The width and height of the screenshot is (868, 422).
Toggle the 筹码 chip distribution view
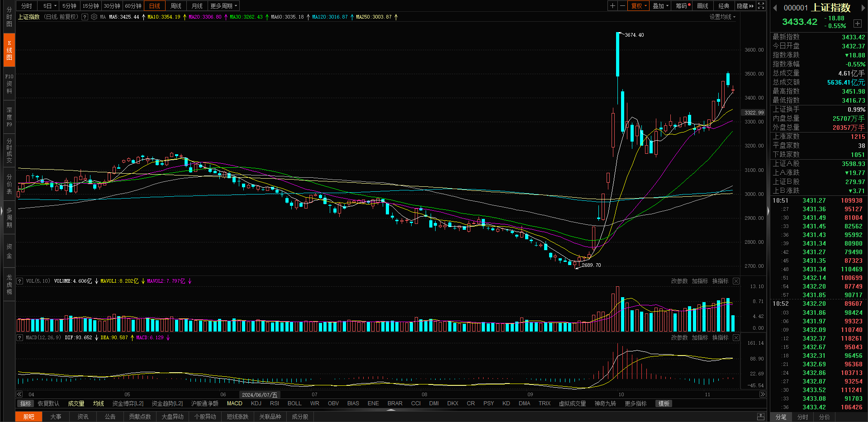tap(682, 6)
